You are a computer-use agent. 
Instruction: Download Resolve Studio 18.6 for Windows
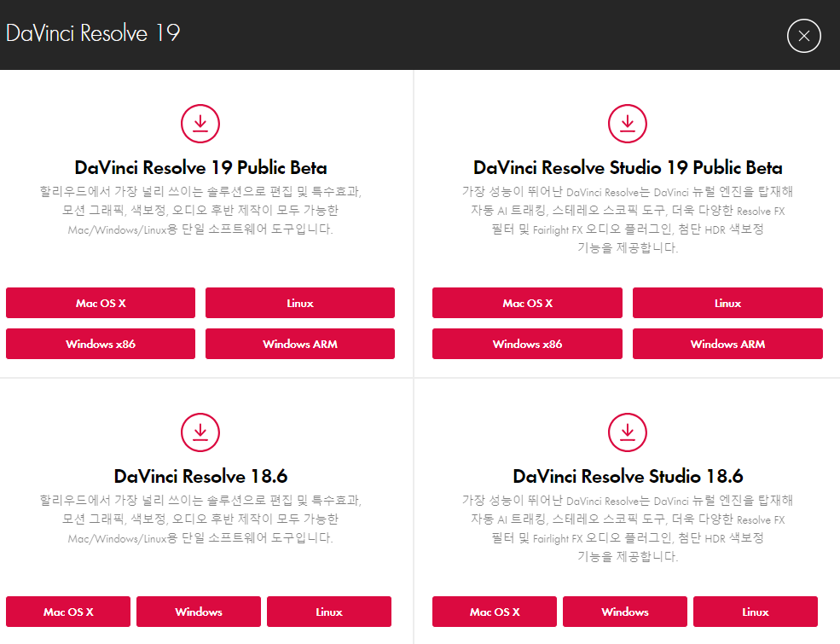(625, 612)
